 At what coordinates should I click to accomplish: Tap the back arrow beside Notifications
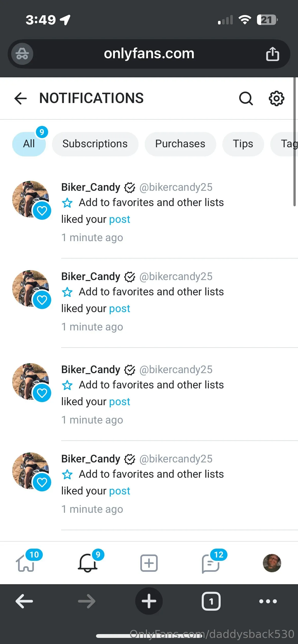tap(21, 98)
